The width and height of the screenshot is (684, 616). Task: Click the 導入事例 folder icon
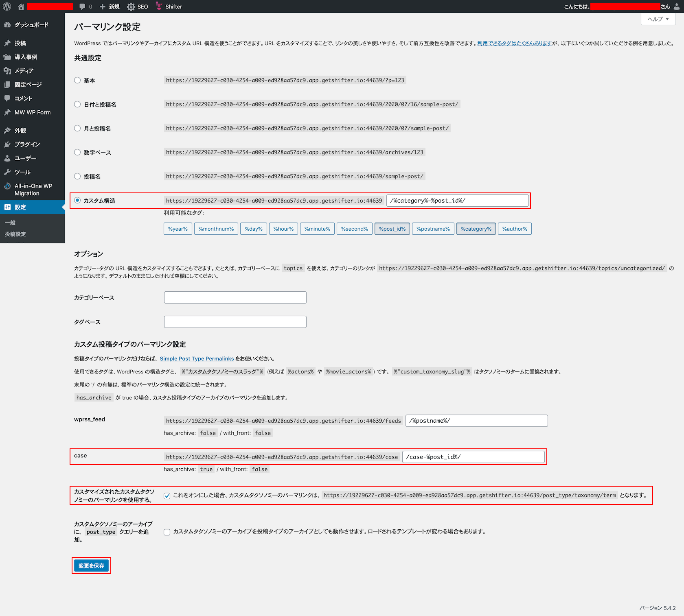tap(7, 57)
